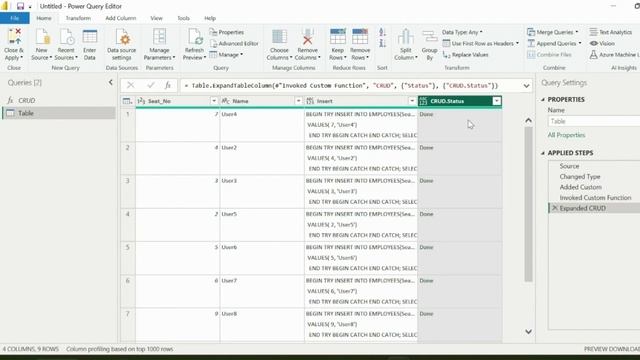
Task: Open Data source settings icon
Action: [x=122, y=37]
